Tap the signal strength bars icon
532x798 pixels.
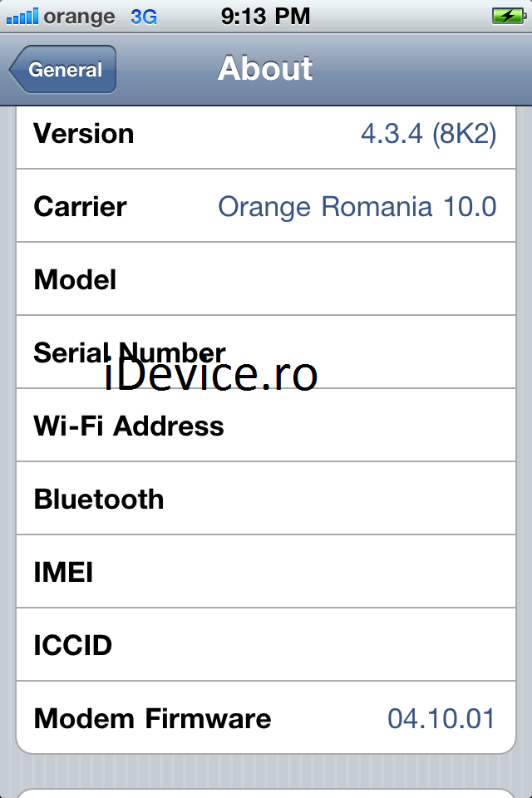pos(22,17)
